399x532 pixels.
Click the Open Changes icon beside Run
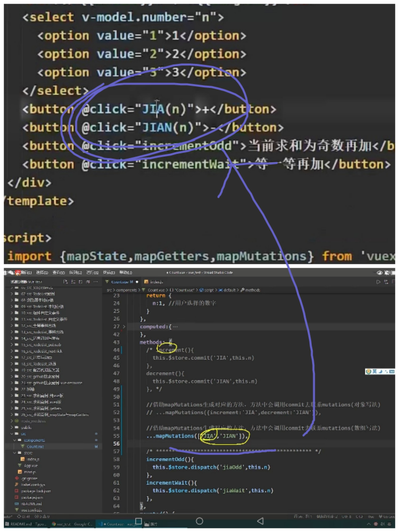(386, 282)
